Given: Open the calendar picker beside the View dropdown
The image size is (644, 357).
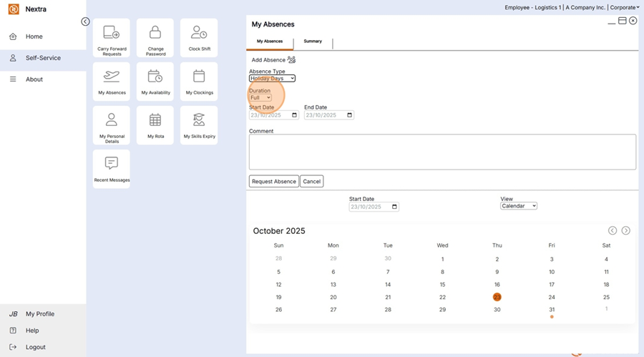Looking at the screenshot, I should (x=394, y=207).
